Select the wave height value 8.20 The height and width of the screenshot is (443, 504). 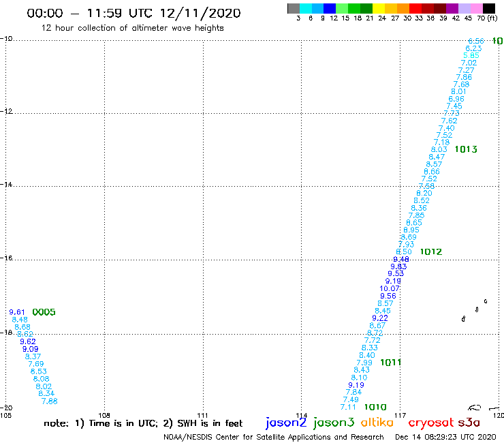(x=424, y=194)
